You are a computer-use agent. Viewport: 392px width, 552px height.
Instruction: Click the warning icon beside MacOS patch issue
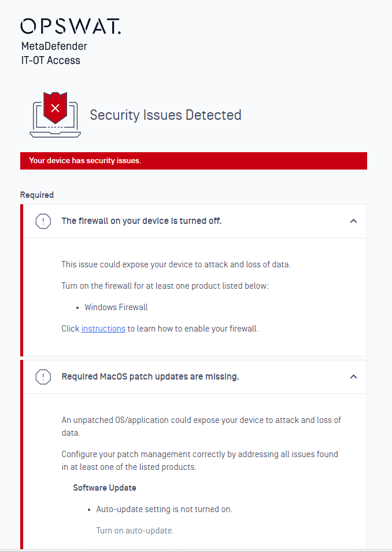pos(43,377)
